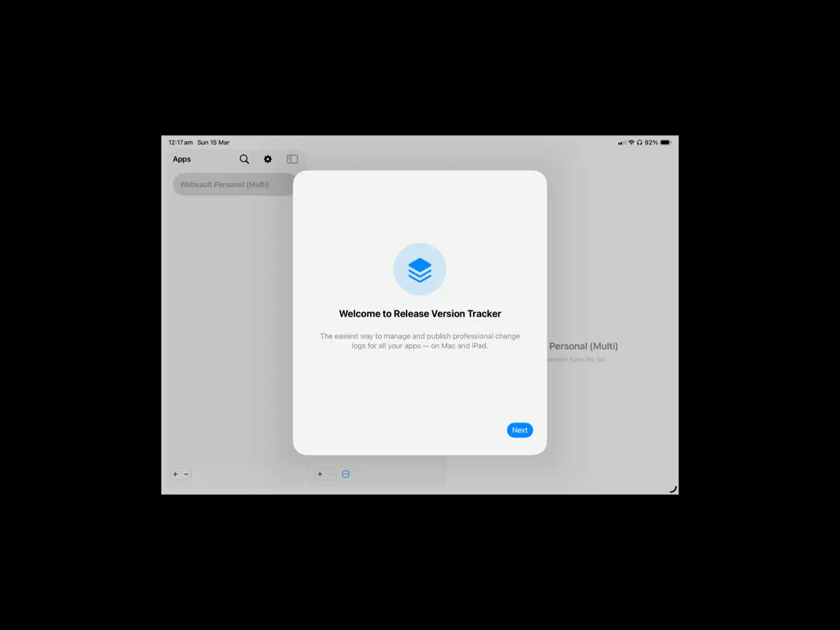Select the Webvault Personal (Multi) app entry
Viewport: 840px width, 630px height.
tap(224, 184)
